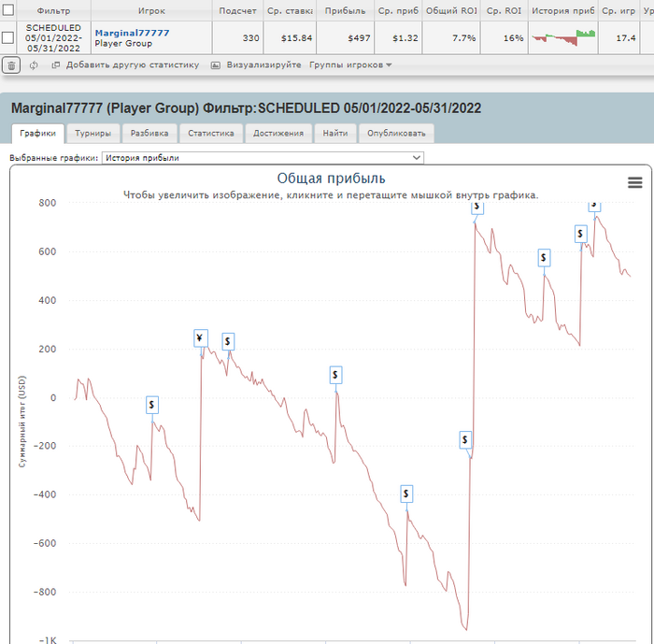Click the profit history sparkline thumbnail
The width and height of the screenshot is (654, 644).
tap(563, 37)
